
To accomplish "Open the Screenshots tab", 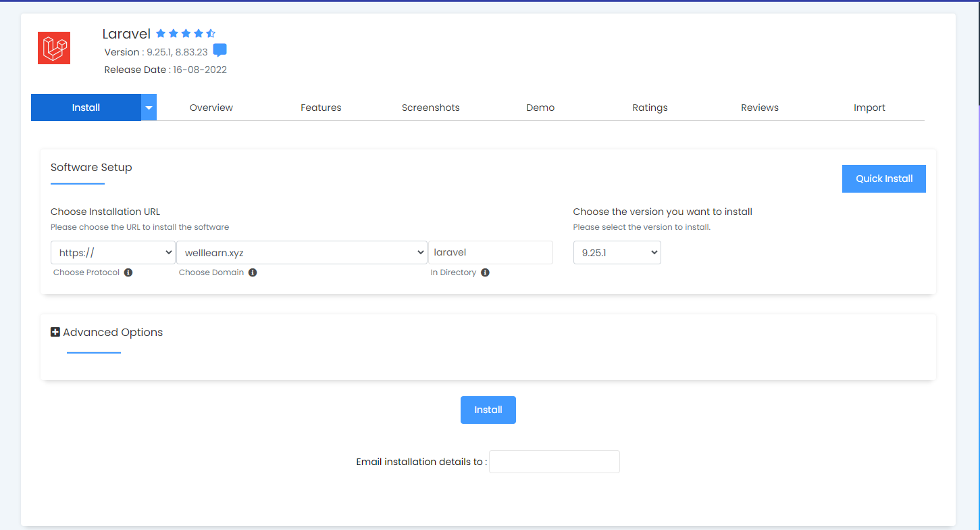I will coord(431,107).
